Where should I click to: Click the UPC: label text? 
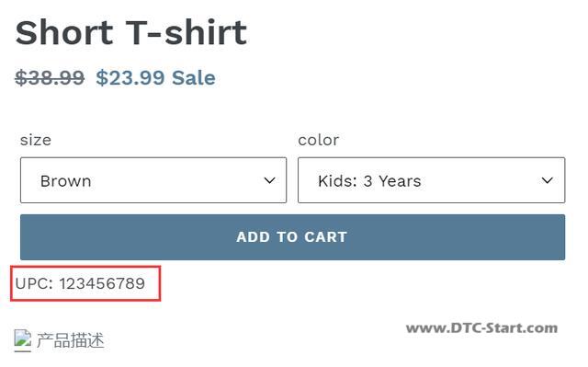pos(34,283)
